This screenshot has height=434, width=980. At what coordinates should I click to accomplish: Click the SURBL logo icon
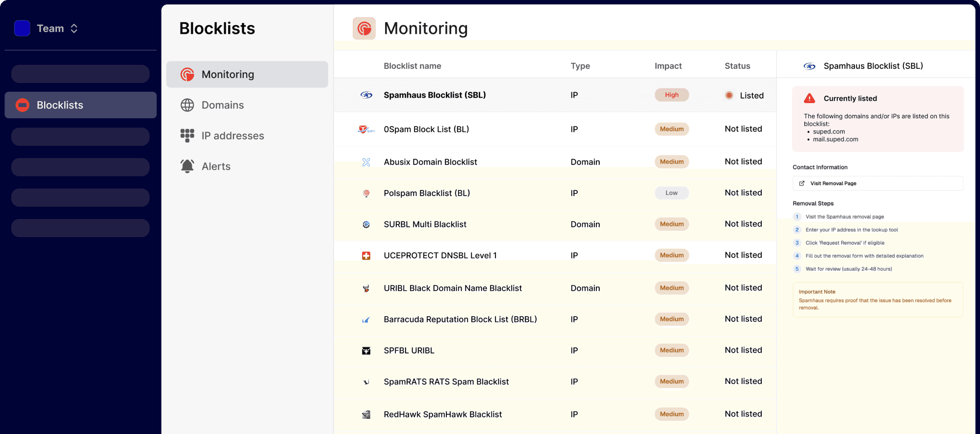tap(366, 224)
